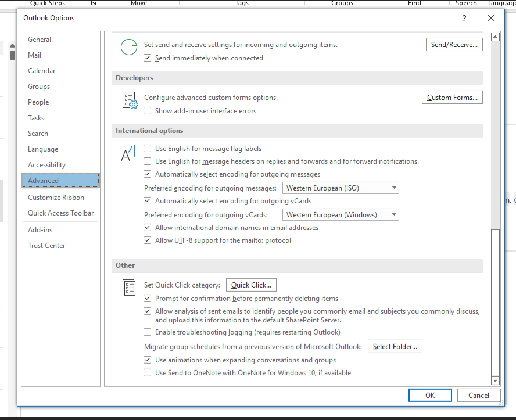This screenshot has height=420, width=516.
Task: Go to Add-ins options
Action: [x=61, y=230]
